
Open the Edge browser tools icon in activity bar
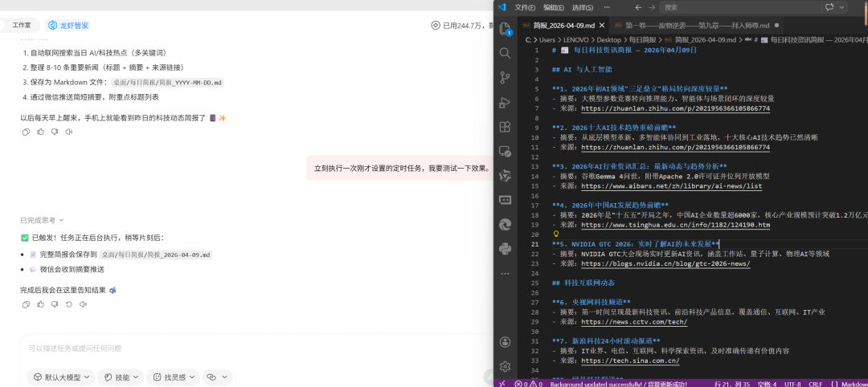pos(505,225)
